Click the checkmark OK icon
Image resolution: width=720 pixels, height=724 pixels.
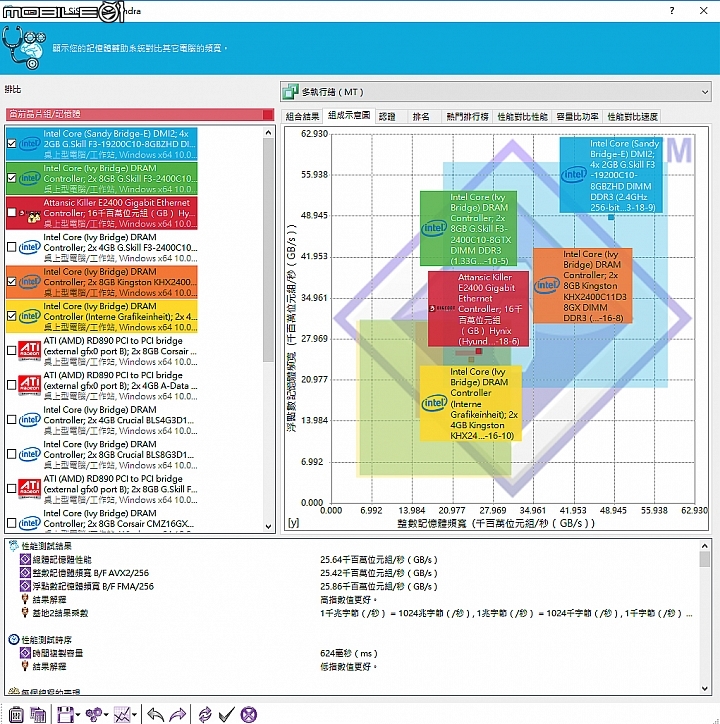pyautogui.click(x=226, y=714)
